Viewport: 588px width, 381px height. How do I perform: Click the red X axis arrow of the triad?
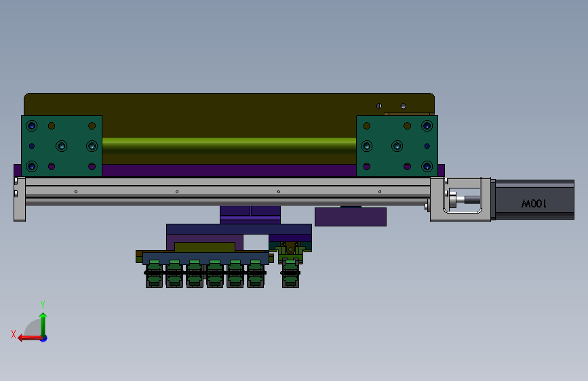pos(29,338)
